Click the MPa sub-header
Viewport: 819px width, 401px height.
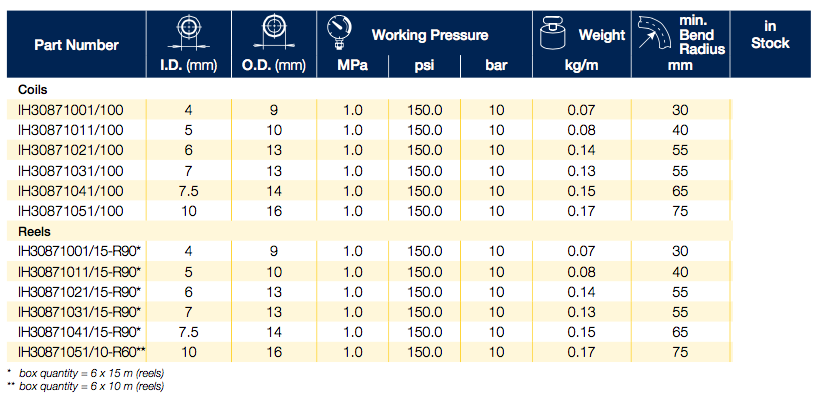point(352,67)
